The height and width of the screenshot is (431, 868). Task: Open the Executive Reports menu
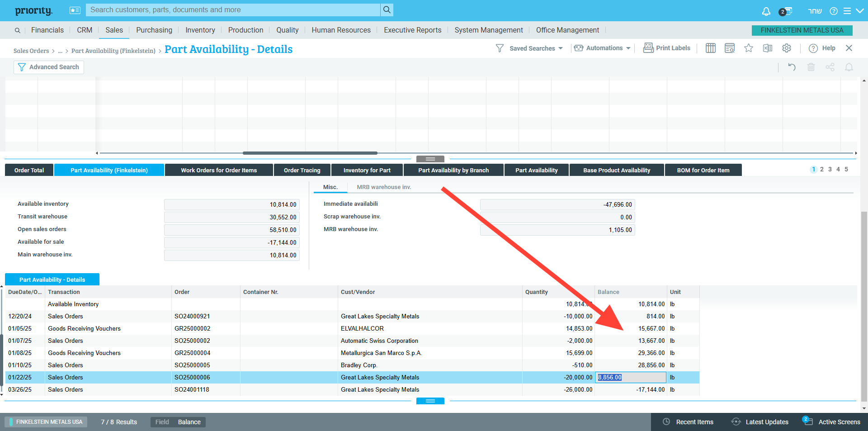[x=413, y=30]
